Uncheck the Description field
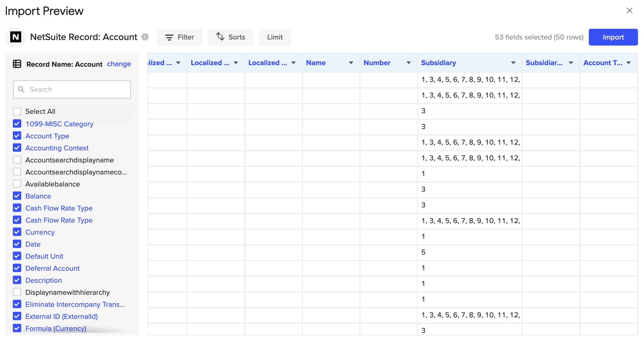This screenshot has height=339, width=644. tap(17, 280)
